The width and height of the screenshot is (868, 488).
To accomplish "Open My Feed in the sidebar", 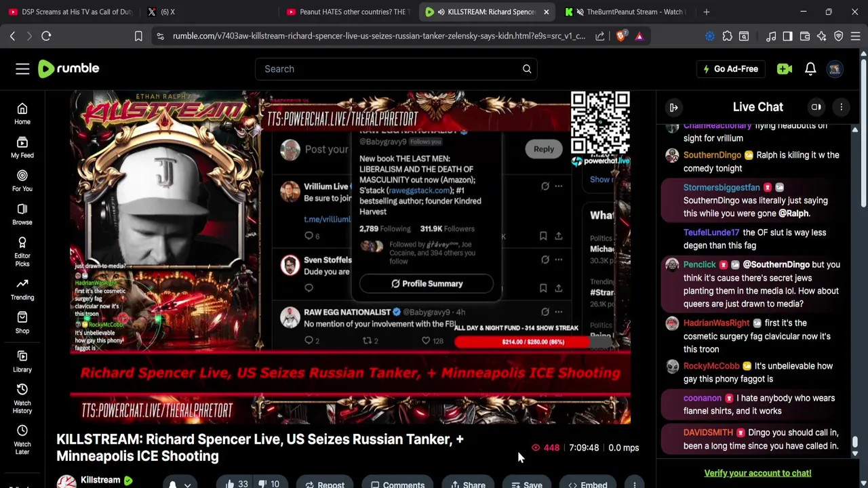I will [x=22, y=147].
